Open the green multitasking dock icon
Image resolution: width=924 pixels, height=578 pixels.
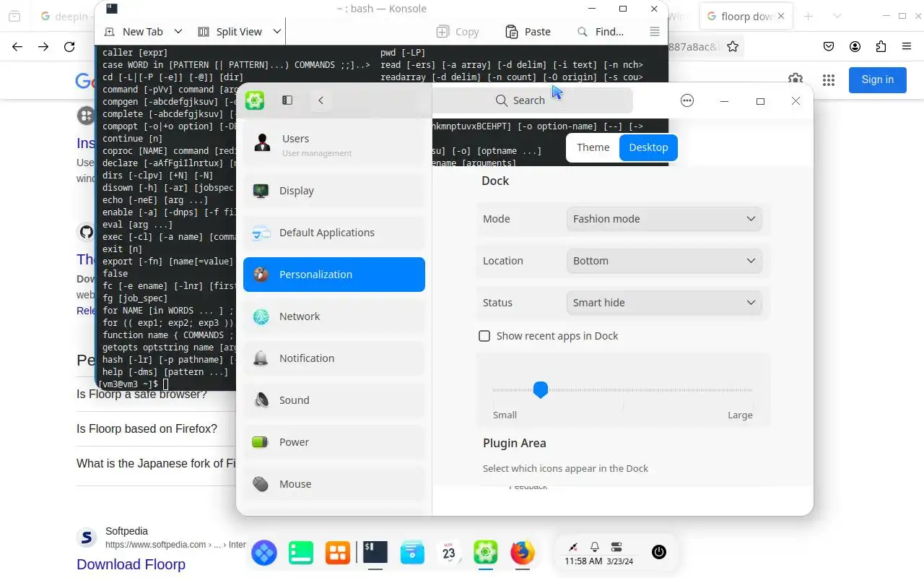[x=301, y=553]
